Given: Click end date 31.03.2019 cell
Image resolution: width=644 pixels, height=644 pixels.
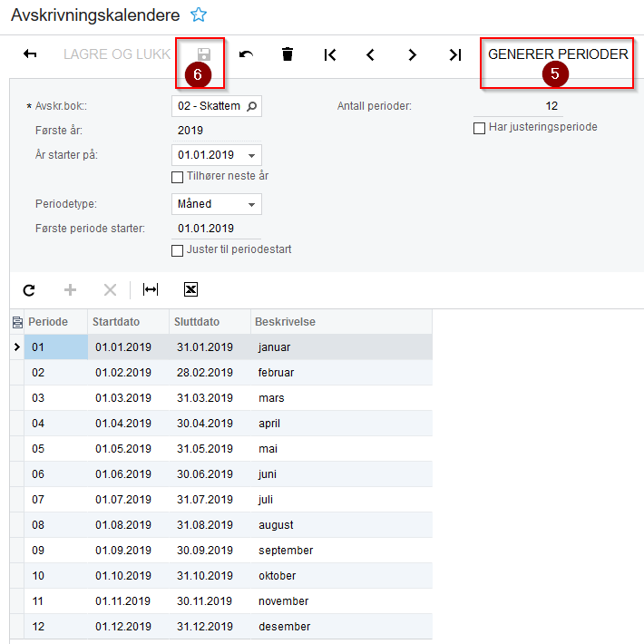Looking at the screenshot, I should (x=210, y=398).
